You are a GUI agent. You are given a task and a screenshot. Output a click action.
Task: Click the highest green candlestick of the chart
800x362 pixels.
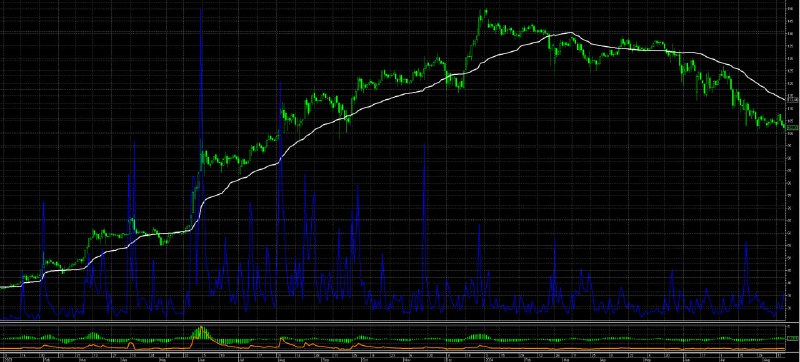(485, 11)
